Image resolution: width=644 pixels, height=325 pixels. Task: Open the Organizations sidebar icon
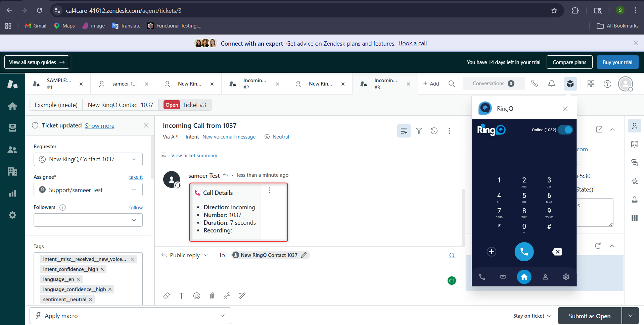pyautogui.click(x=12, y=171)
